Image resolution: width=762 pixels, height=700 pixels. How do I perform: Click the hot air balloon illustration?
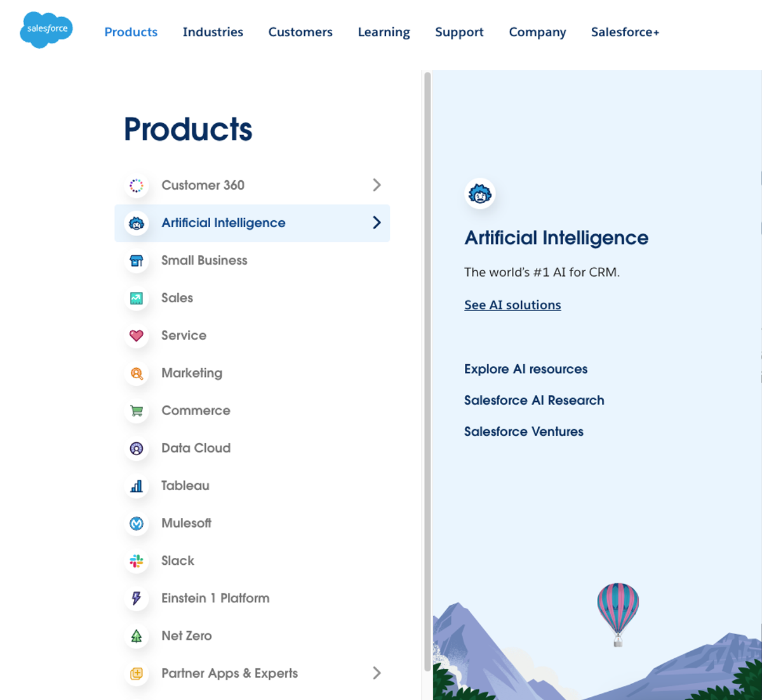point(618,614)
